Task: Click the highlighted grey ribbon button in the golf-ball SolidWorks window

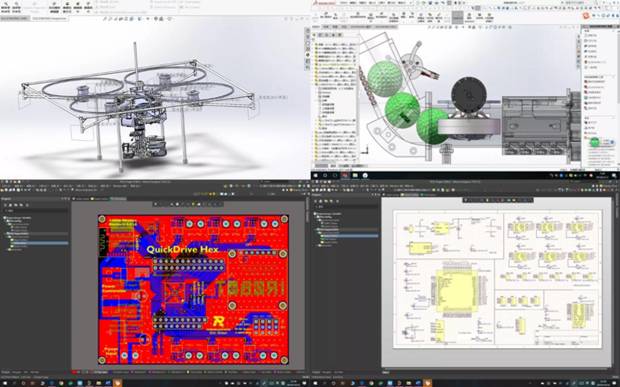Action: [457, 17]
